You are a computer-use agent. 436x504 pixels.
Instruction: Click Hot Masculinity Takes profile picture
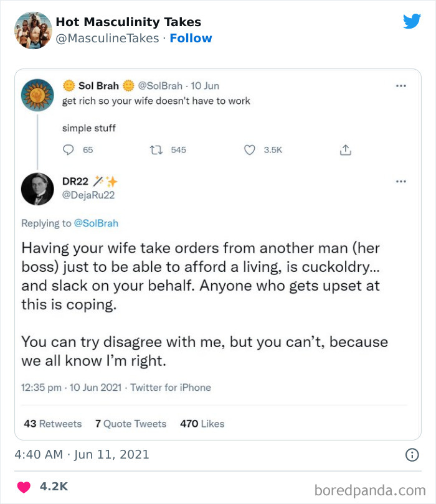32,30
